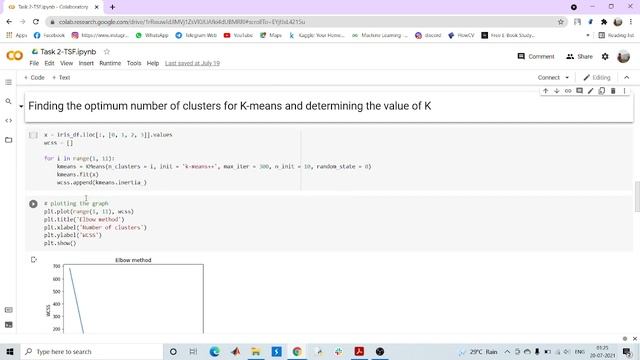Open the File menu
Screen dimensions: 640x360
34,63
